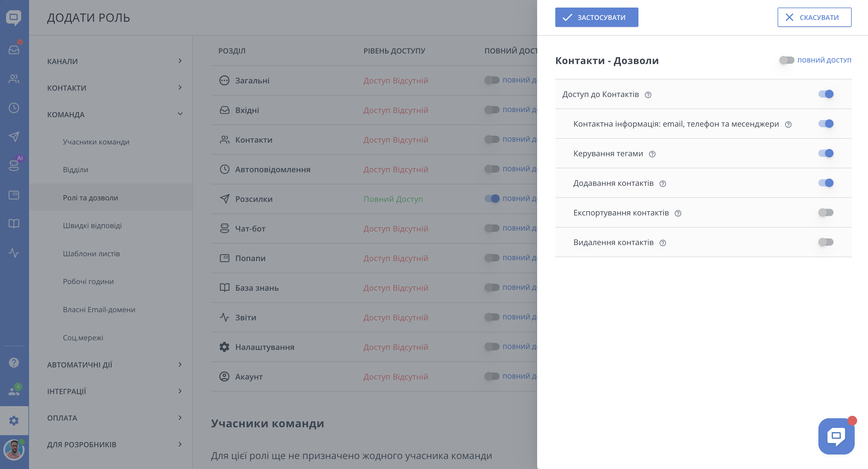Click the СКАСУВАТИ button
The width and height of the screenshot is (868, 469).
814,18
